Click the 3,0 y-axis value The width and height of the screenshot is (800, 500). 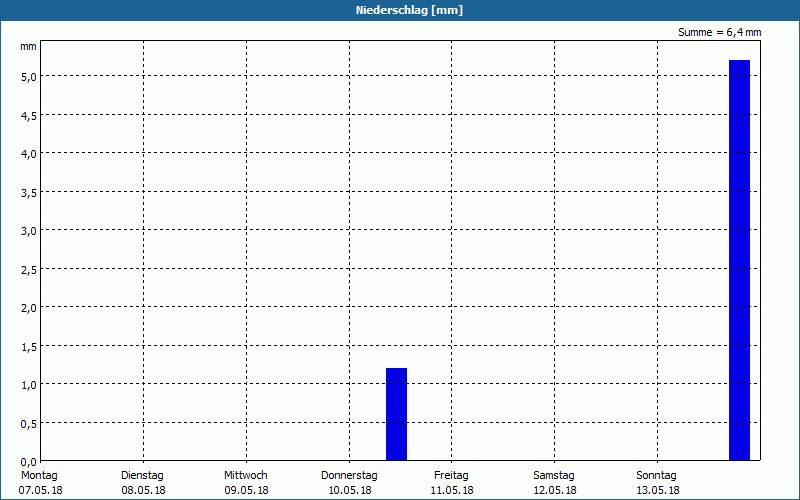tap(29, 231)
